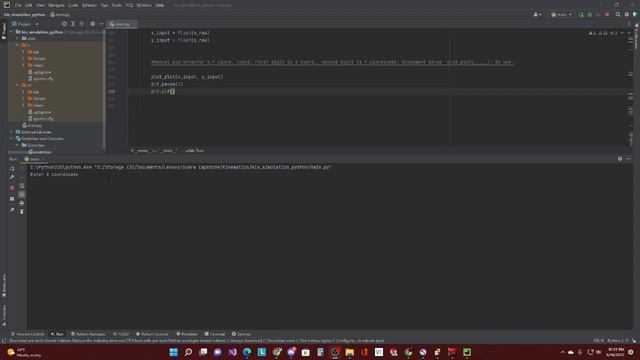Open the Python Packages tool window
The width and height of the screenshot is (640, 360).
pyautogui.click(x=88, y=334)
